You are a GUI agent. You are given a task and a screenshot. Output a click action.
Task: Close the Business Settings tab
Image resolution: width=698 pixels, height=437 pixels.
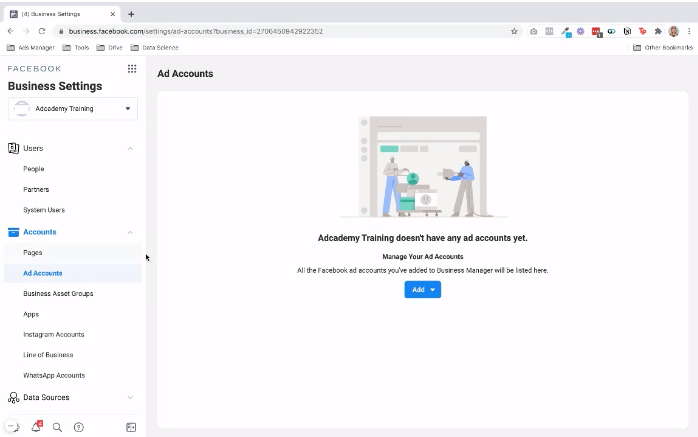tap(113, 14)
